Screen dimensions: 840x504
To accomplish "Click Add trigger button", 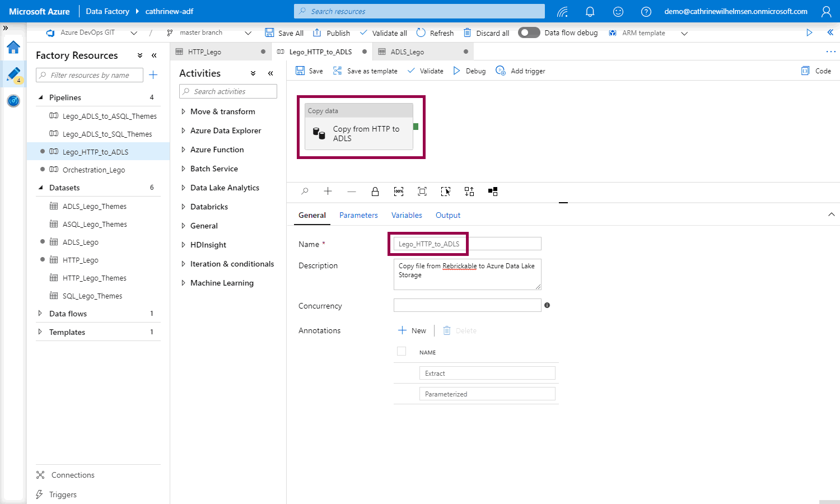I will 520,71.
